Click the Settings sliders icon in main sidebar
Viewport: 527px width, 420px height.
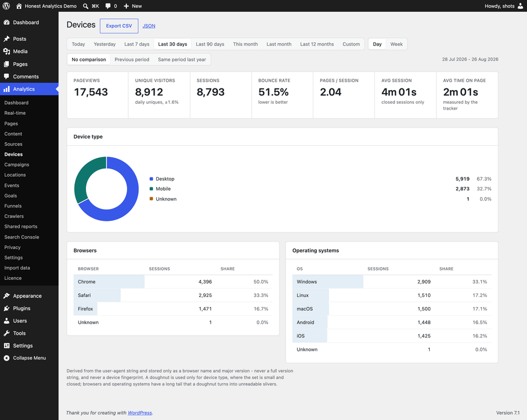tap(6, 346)
